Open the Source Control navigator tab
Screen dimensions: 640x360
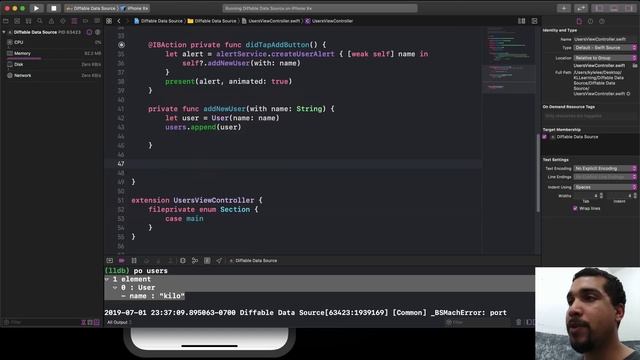point(17,21)
